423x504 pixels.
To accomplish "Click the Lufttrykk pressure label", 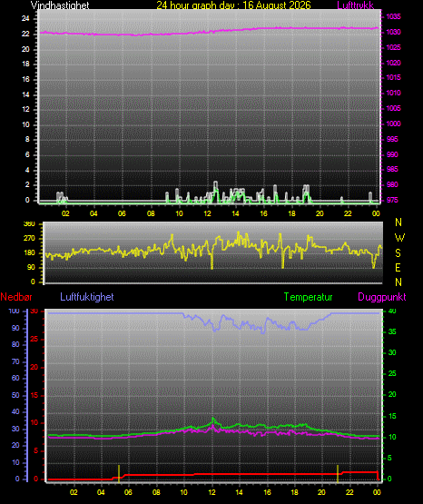I will click(x=355, y=5).
